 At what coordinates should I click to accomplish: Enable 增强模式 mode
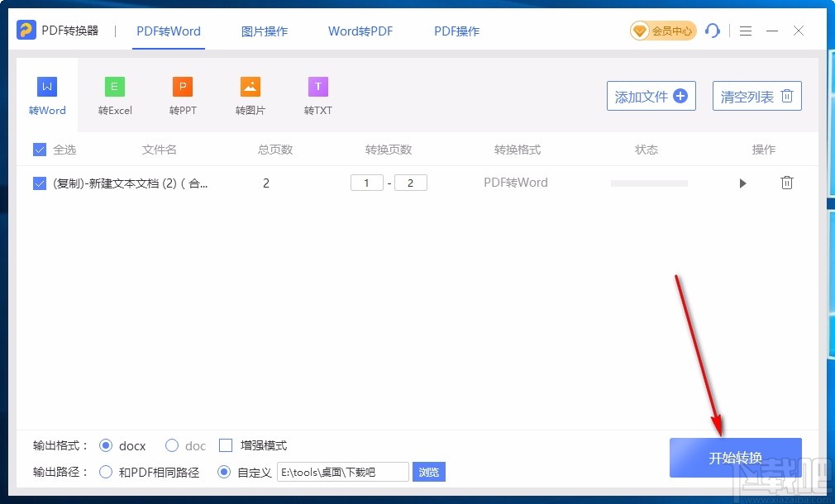tap(225, 445)
